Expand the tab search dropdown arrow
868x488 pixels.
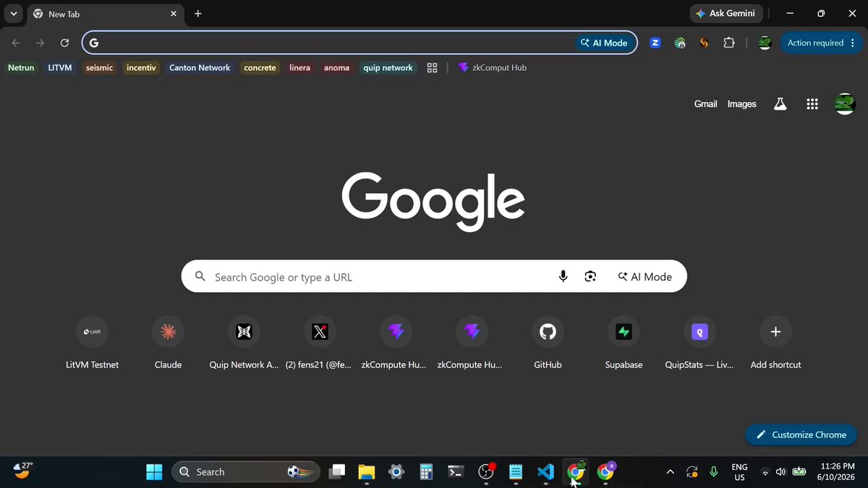tap(13, 14)
